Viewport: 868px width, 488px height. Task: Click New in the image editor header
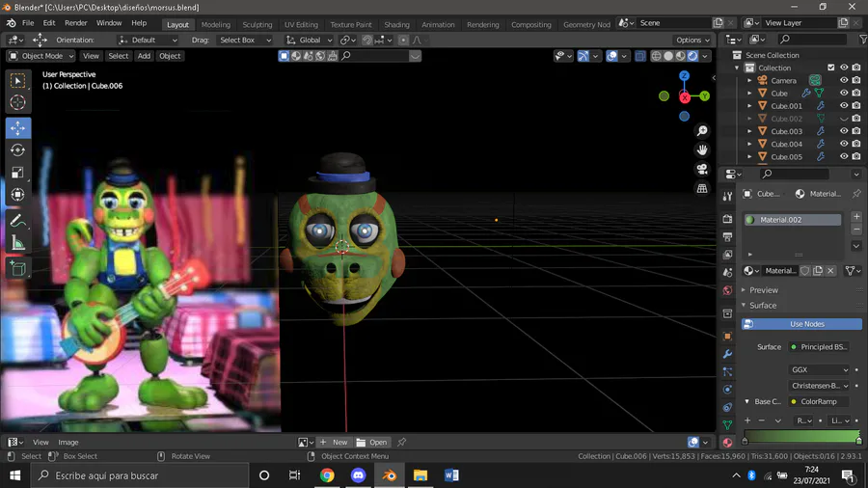click(334, 442)
